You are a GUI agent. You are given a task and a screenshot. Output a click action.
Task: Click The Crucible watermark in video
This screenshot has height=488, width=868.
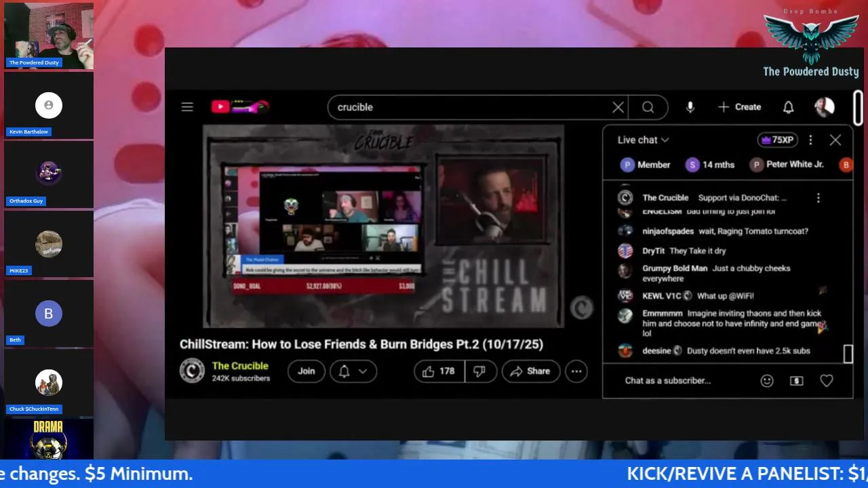tap(580, 308)
